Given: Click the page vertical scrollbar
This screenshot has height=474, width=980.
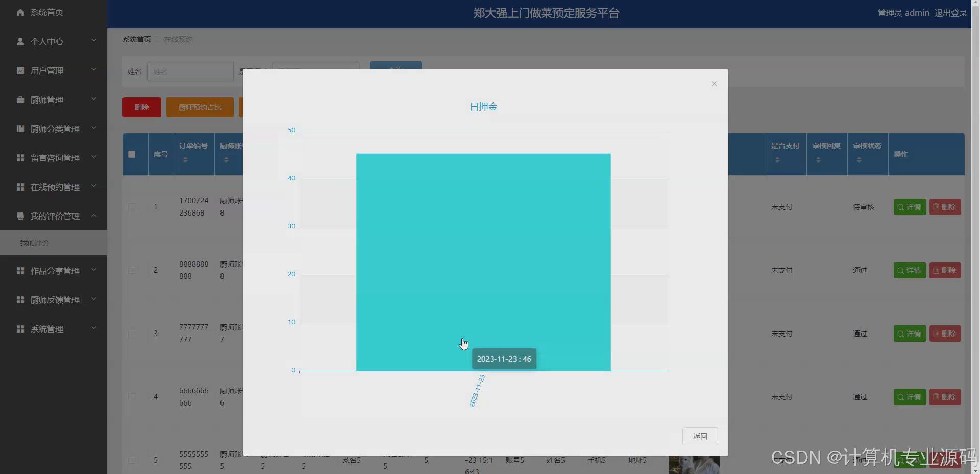Looking at the screenshot, I should pos(975,237).
